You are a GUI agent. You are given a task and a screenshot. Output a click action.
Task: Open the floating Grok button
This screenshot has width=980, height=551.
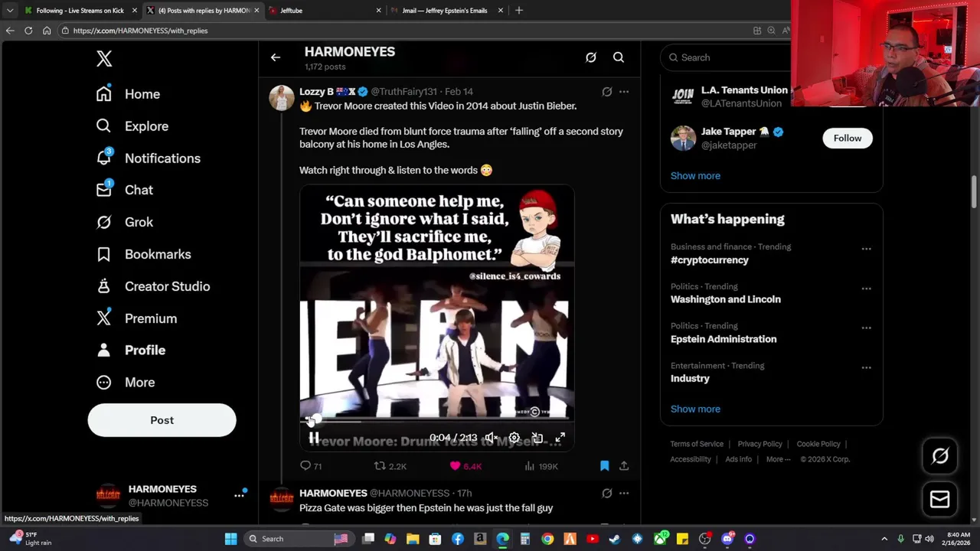[940, 456]
